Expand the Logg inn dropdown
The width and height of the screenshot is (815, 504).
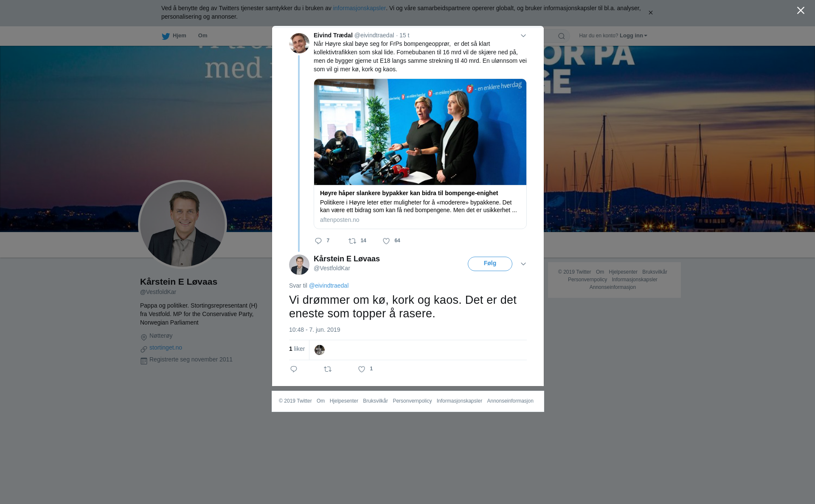[x=633, y=36]
